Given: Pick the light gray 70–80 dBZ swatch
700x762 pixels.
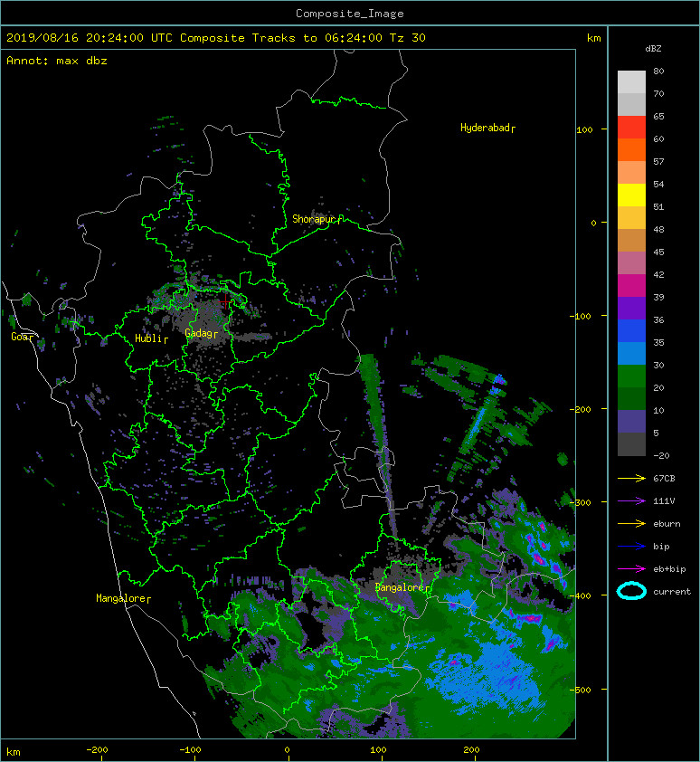Looking at the screenshot, I should pos(631,82).
